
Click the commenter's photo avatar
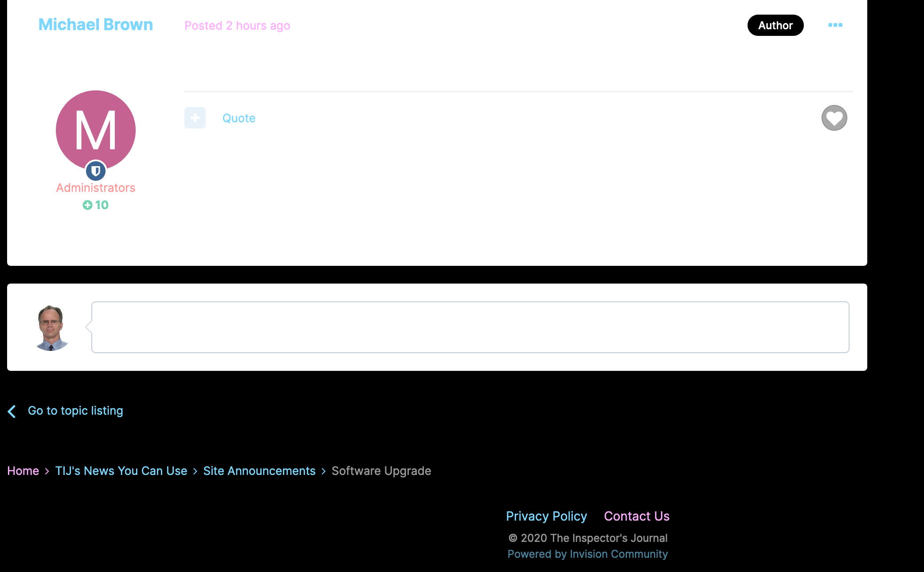[51, 327]
